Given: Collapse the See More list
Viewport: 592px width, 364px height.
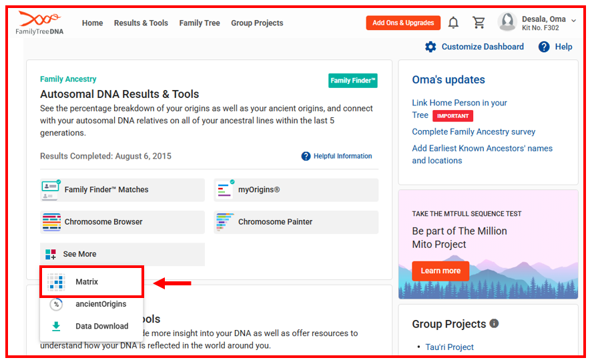Looking at the screenshot, I should click(122, 254).
